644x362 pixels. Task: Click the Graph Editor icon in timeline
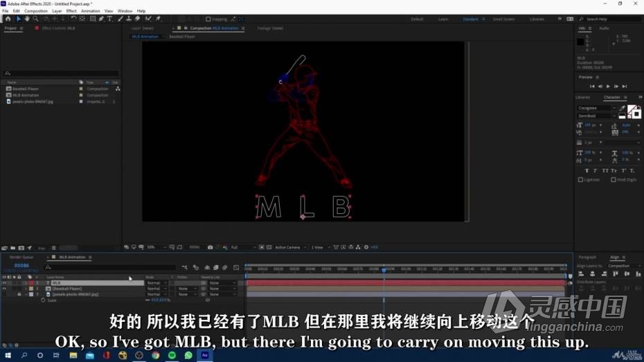pyautogui.click(x=236, y=268)
